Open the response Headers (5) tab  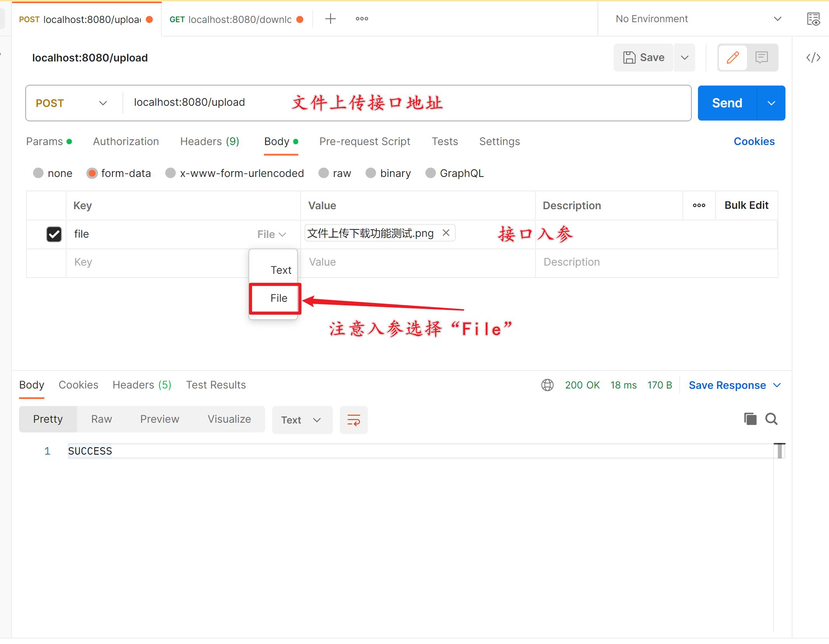coord(142,385)
